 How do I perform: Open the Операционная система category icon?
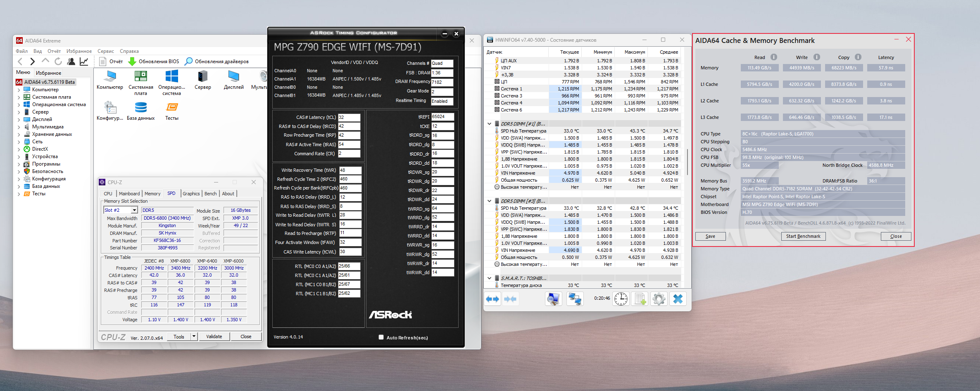click(171, 83)
